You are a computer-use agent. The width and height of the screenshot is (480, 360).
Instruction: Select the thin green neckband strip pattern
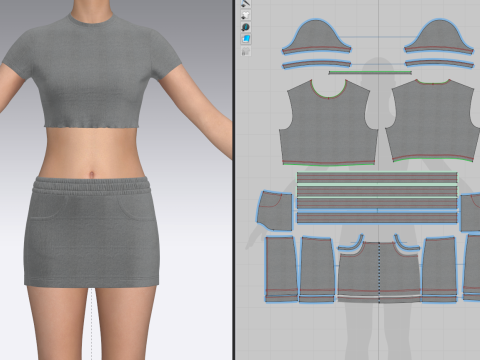370,72
